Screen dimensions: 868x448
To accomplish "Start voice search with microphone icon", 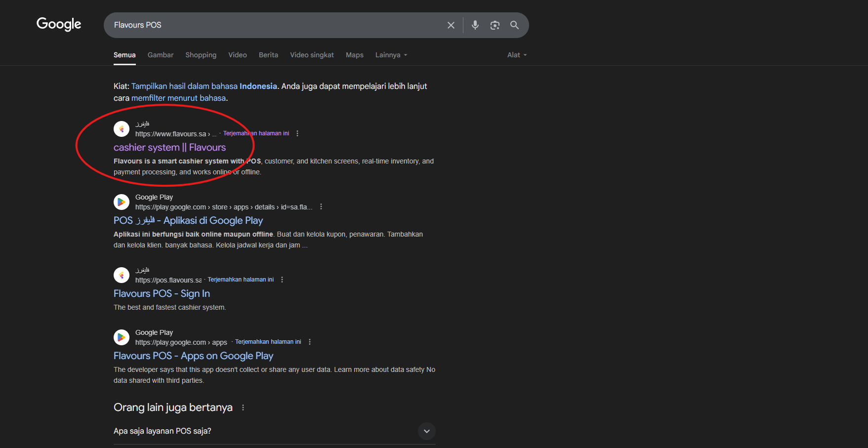I will pos(475,25).
